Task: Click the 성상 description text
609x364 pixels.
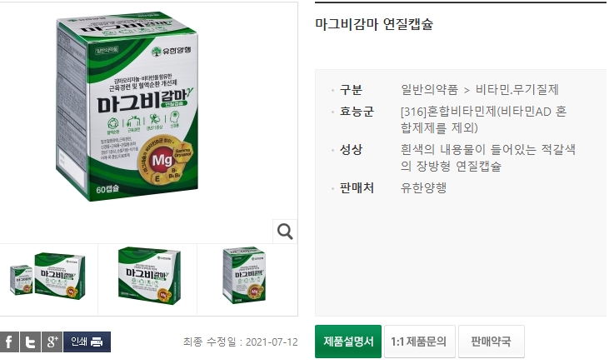Action: (x=488, y=157)
